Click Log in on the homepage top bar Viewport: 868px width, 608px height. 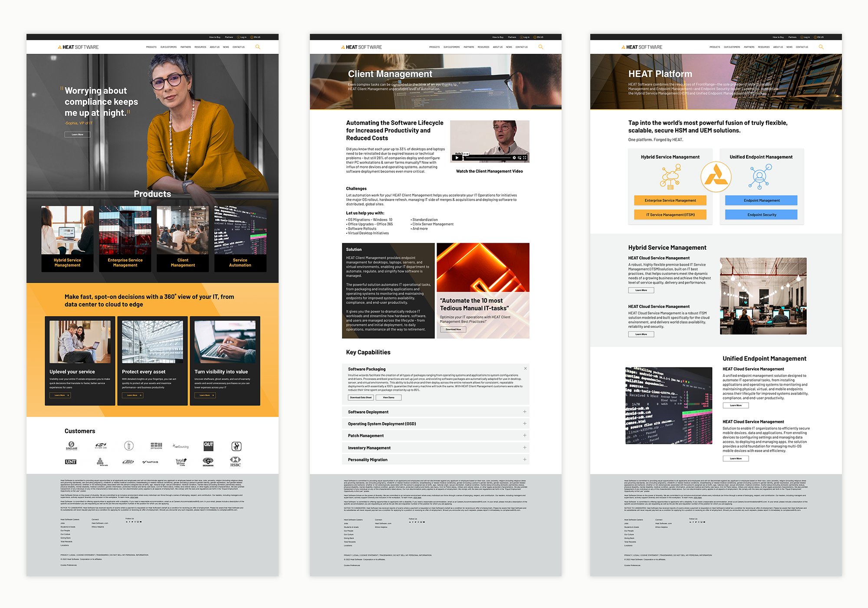point(242,37)
